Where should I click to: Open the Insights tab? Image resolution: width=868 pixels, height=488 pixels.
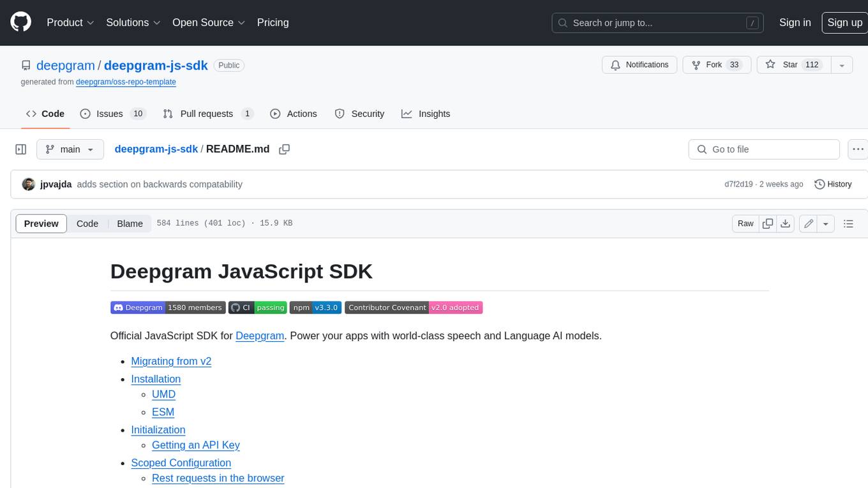[x=426, y=114]
